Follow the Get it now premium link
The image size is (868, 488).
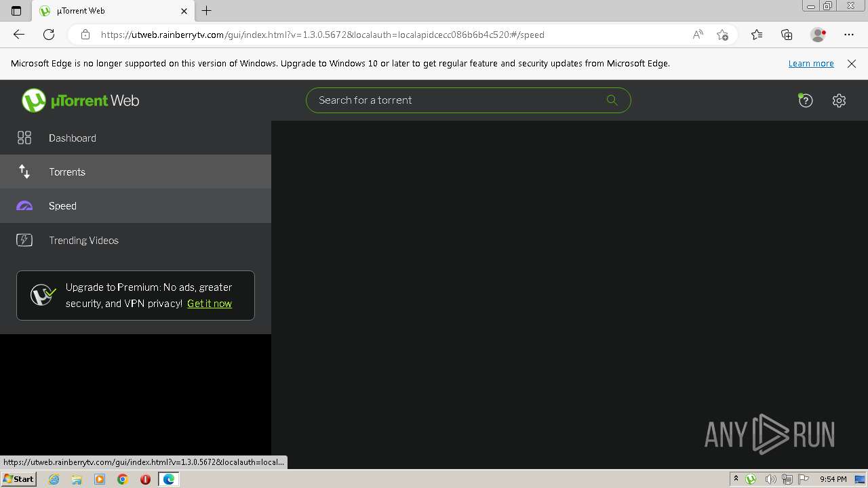click(210, 304)
